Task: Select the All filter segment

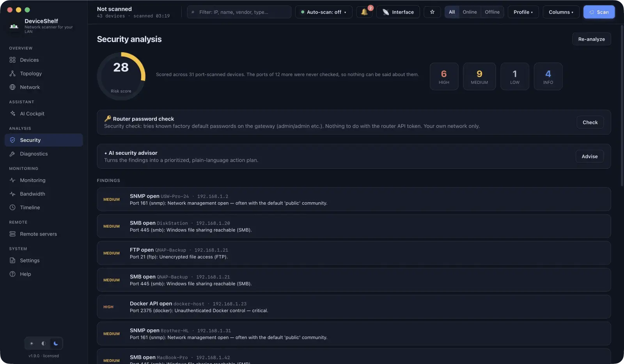Action: point(452,12)
